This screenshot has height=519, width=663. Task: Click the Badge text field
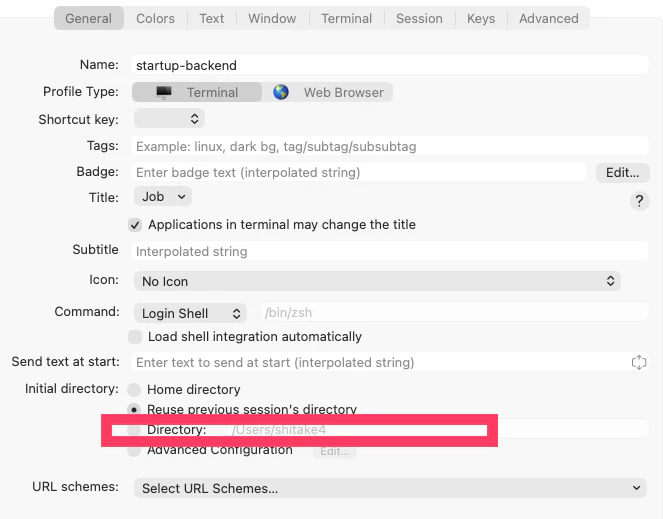tap(359, 172)
